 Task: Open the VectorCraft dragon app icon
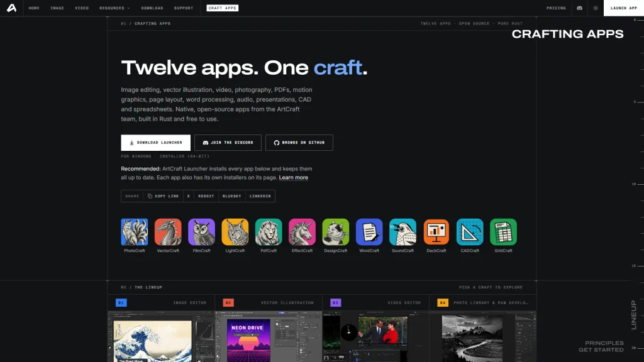(x=168, y=232)
